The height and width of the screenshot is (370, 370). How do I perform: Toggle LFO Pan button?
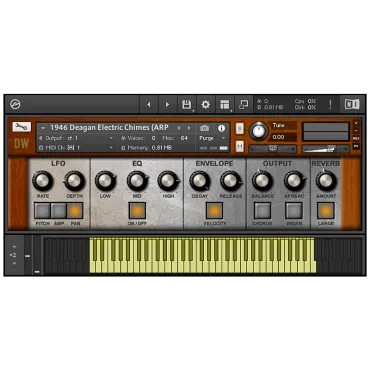point(75,211)
